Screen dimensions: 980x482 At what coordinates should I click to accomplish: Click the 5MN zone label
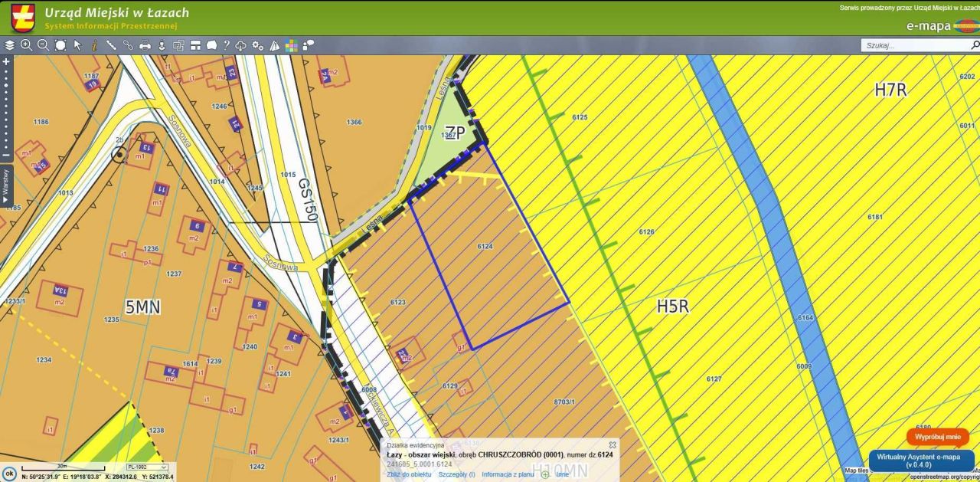point(142,307)
